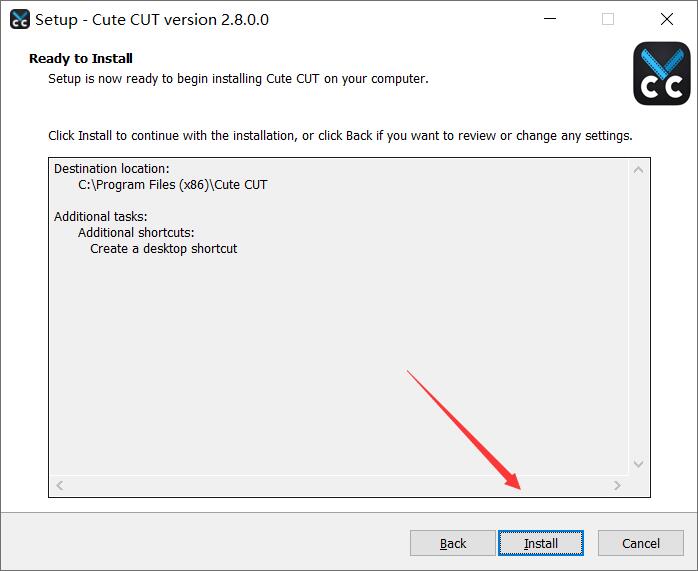Click the Destination location line in summary

pyautogui.click(x=112, y=169)
